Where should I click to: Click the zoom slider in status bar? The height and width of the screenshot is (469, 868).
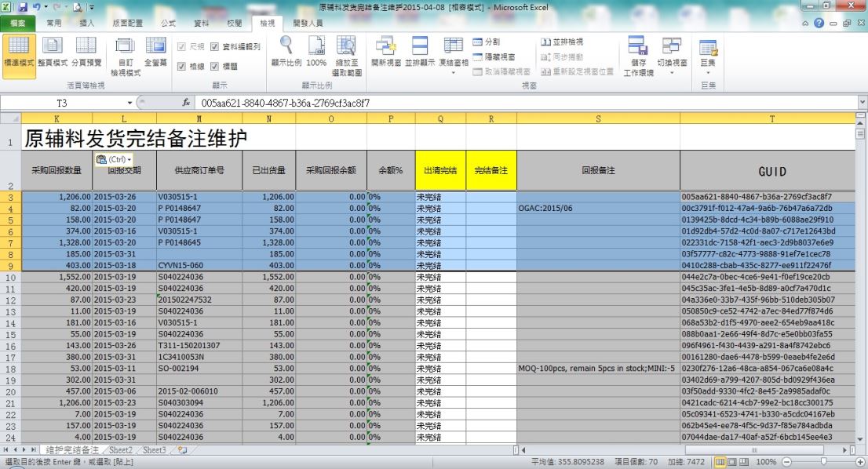(x=821, y=462)
